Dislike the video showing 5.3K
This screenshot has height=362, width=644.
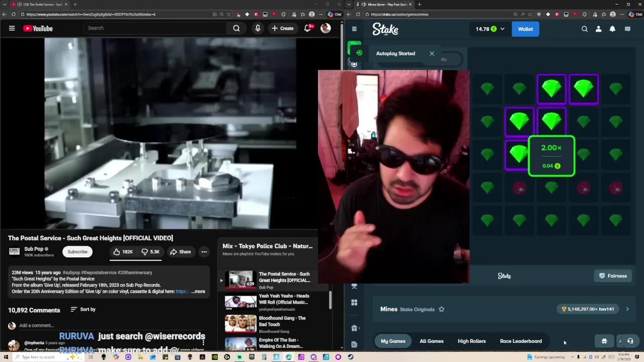click(x=151, y=252)
